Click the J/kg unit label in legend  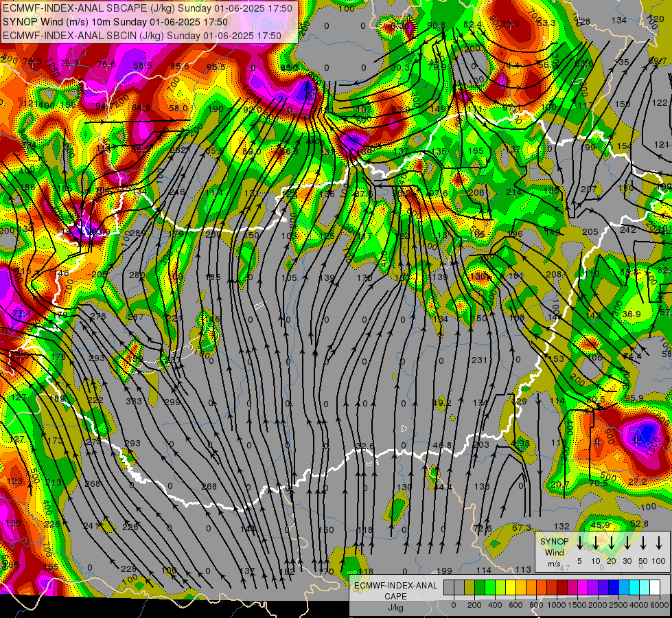tap(395, 608)
